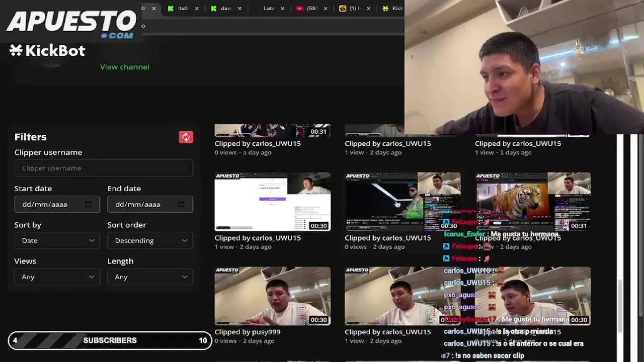644x362 pixels.
Task: Click the Kick favicon on dav tab
Action: 214,9
